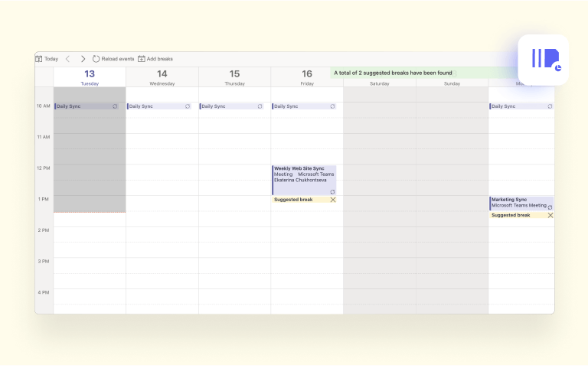Go to the previous week arrow
Viewport: 588px width, 368px height.
tap(68, 59)
